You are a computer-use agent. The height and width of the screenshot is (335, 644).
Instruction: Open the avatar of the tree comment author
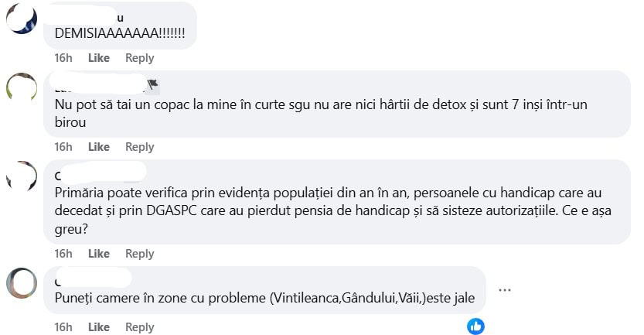pos(22,87)
